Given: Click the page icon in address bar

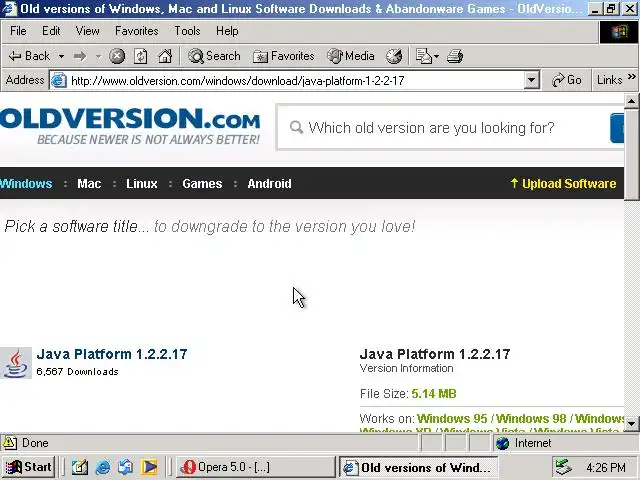Looking at the screenshot, I should point(58,80).
